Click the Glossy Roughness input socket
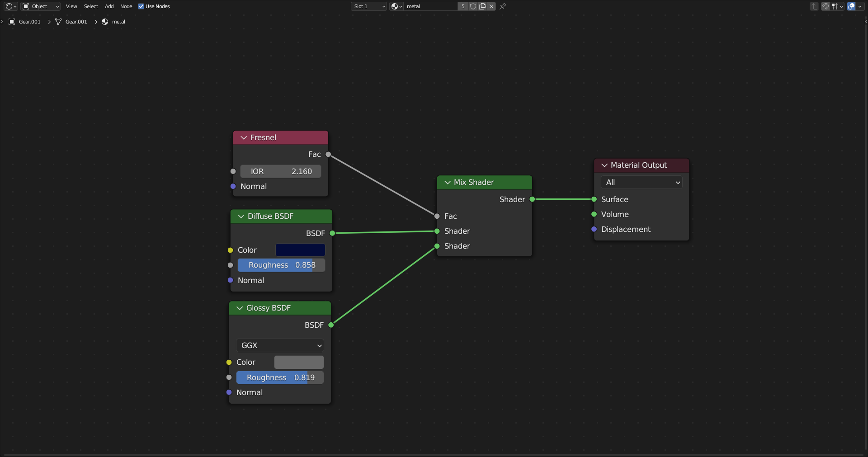This screenshot has height=457, width=868. pos(229,377)
